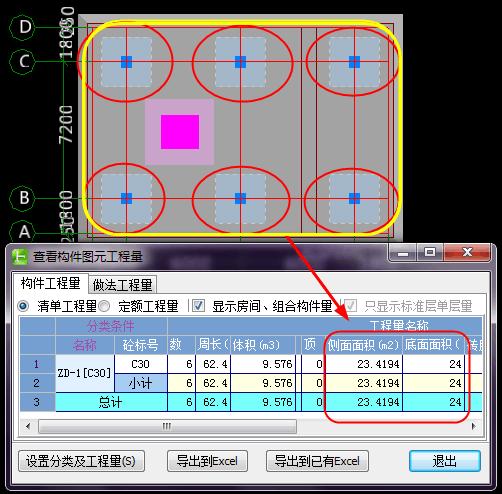Click the 名称 column header
Image resolution: width=502 pixels, height=494 pixels.
[85, 345]
